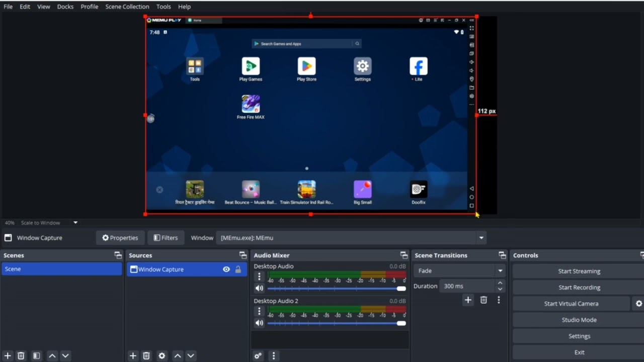Image resolution: width=644 pixels, height=362 pixels.
Task: Open Desktop Audio options three-dot menu
Action: tap(259, 276)
